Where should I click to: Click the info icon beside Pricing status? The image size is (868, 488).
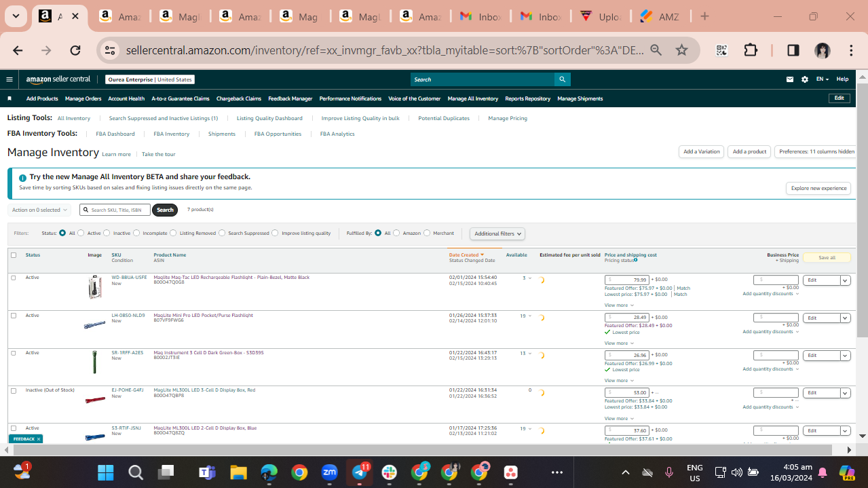[x=635, y=260]
